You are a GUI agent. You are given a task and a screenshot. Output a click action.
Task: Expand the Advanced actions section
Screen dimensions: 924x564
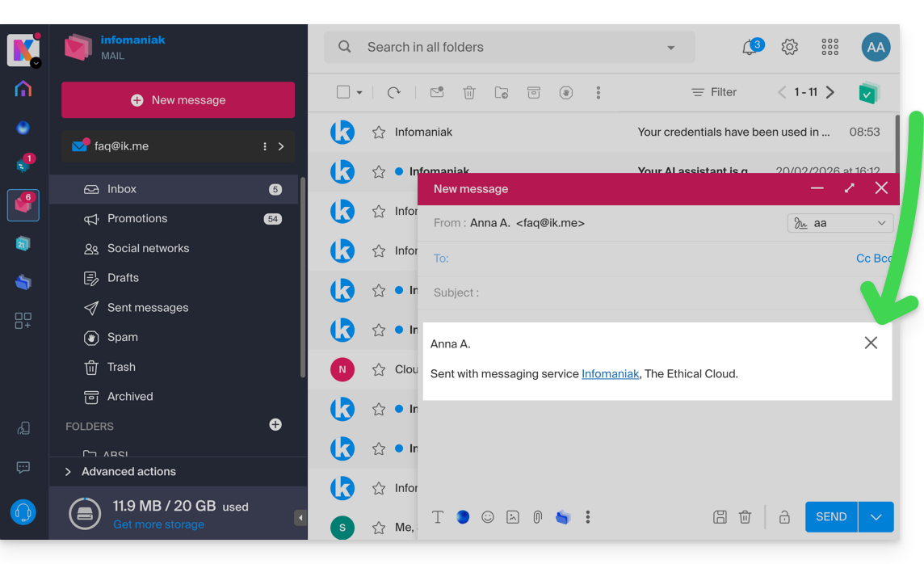point(128,472)
